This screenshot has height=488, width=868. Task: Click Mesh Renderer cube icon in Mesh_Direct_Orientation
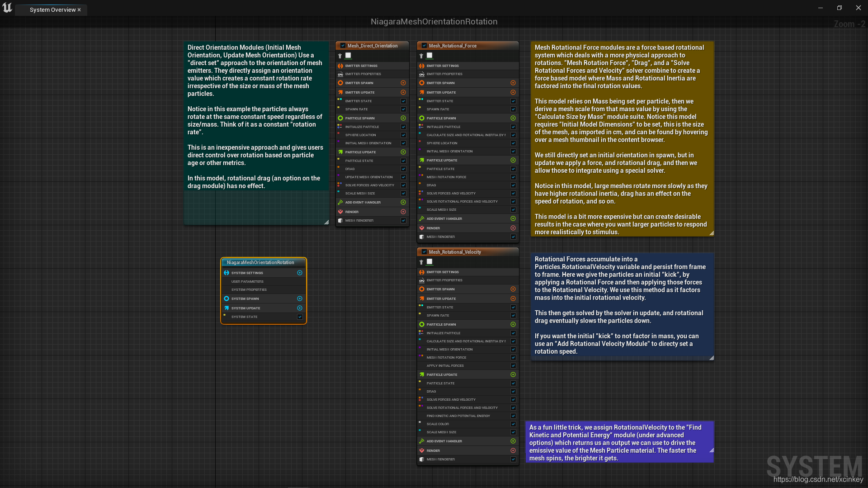340,221
